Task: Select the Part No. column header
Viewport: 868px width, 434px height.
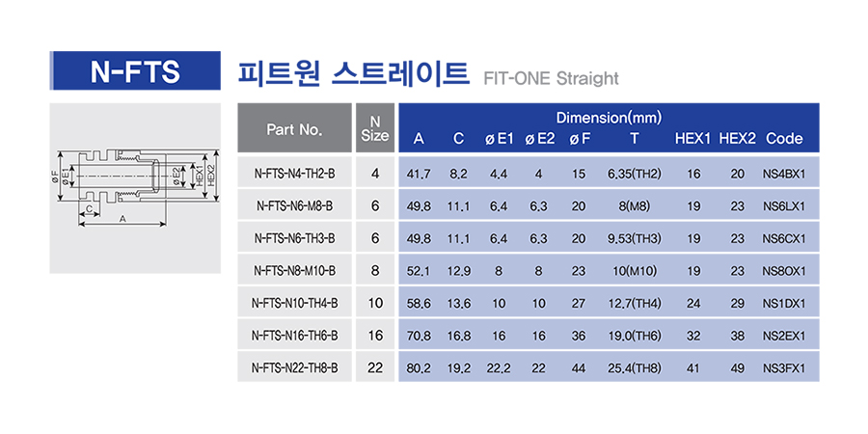Action: (294, 128)
